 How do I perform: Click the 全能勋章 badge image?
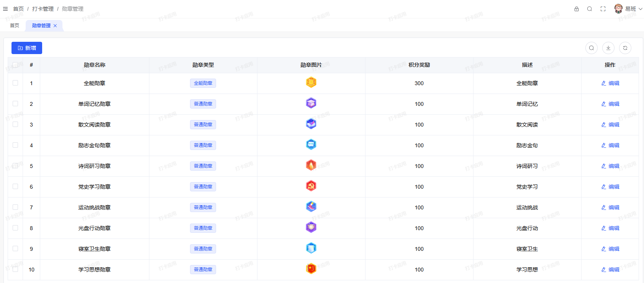pyautogui.click(x=311, y=82)
